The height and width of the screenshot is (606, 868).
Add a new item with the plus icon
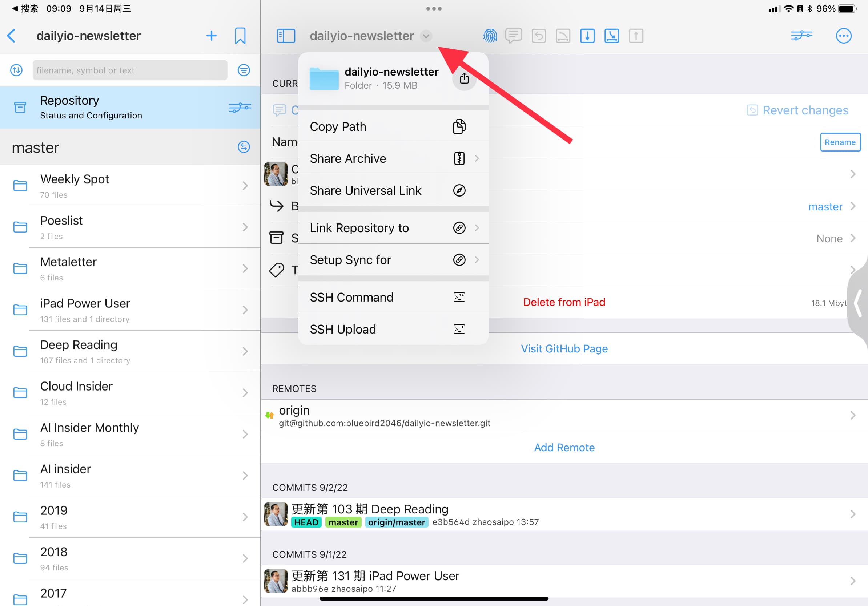[x=211, y=36]
